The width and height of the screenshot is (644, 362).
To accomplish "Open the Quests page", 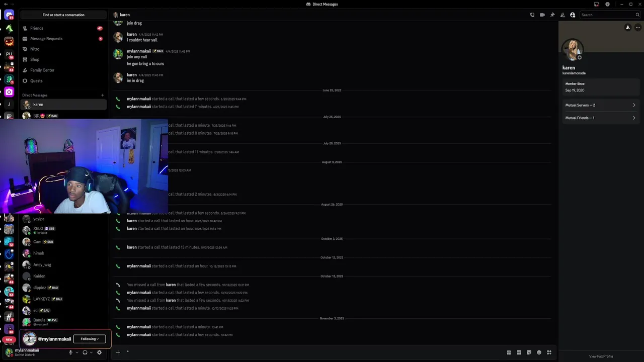I will (63, 80).
